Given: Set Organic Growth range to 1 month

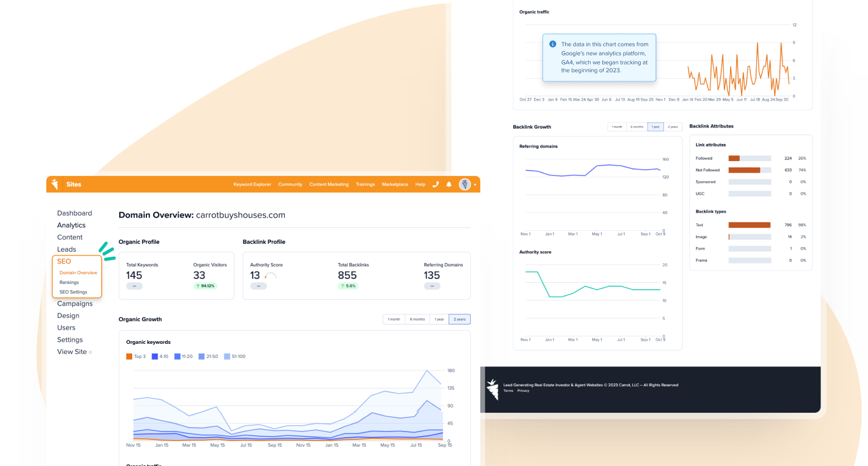Looking at the screenshot, I should point(394,319).
